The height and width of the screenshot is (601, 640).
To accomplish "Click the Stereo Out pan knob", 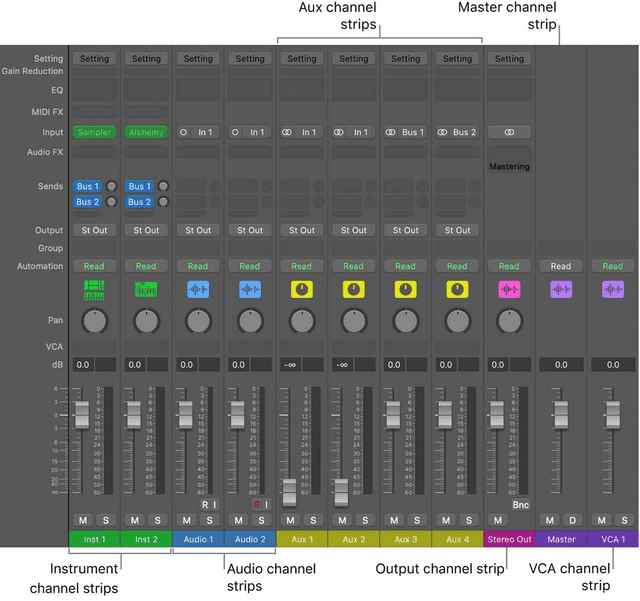I will 509,321.
